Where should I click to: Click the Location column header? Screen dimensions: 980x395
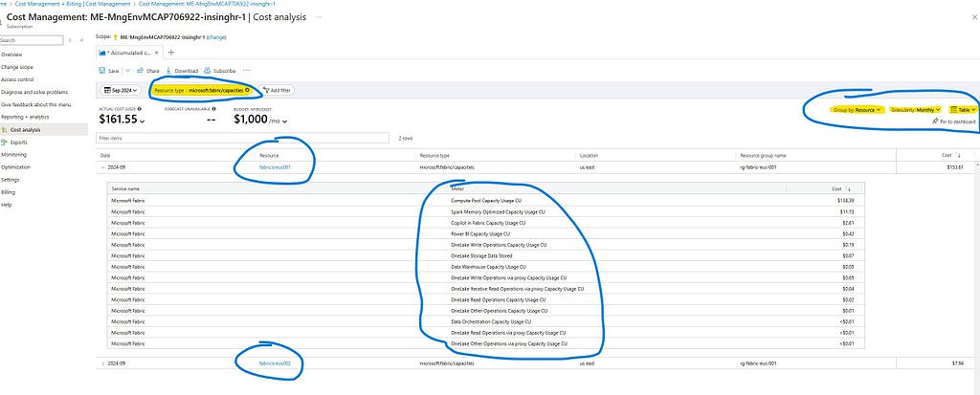click(589, 155)
